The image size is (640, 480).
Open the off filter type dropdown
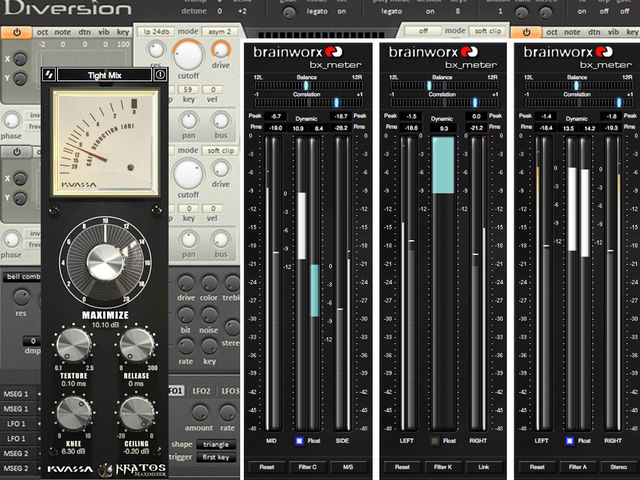coord(423,31)
